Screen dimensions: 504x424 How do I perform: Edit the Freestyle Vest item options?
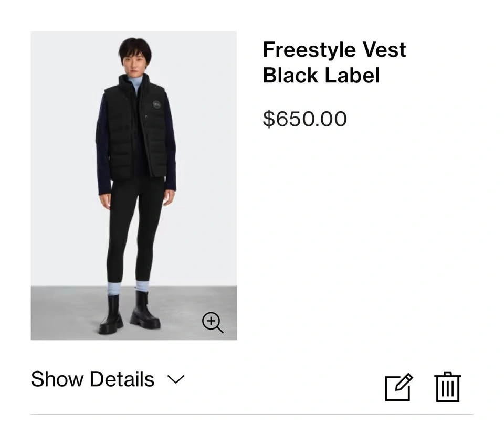click(x=398, y=387)
